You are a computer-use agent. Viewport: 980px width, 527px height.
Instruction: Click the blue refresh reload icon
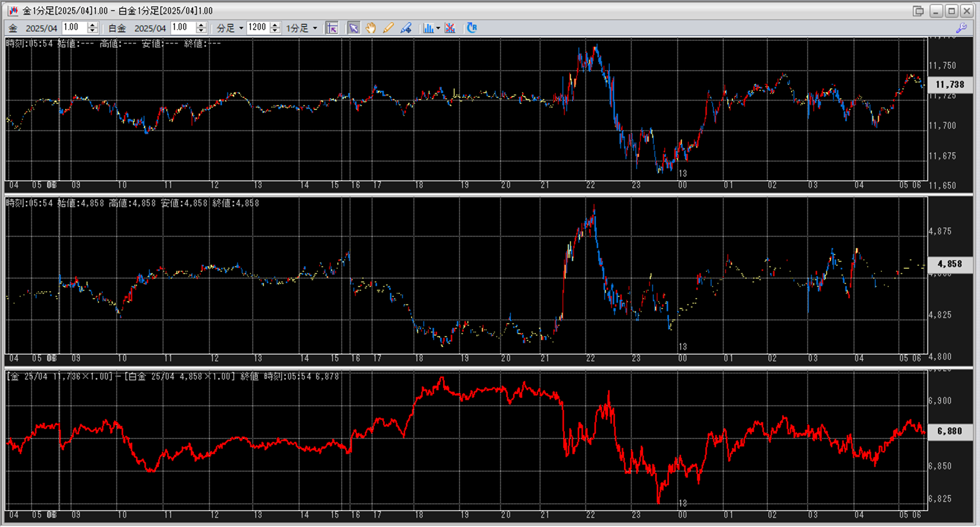472,28
